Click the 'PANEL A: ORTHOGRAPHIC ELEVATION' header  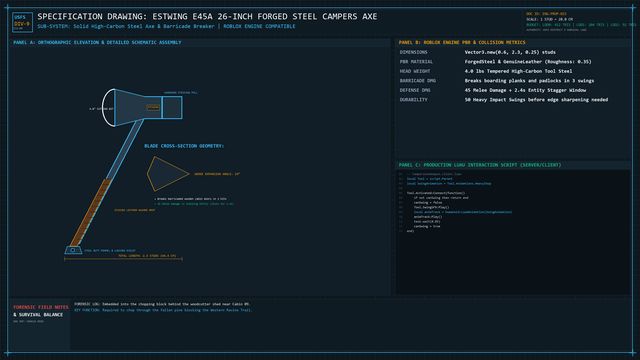click(97, 42)
